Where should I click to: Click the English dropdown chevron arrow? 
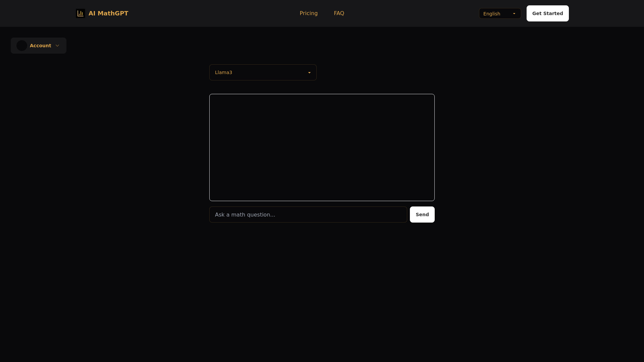515,13
